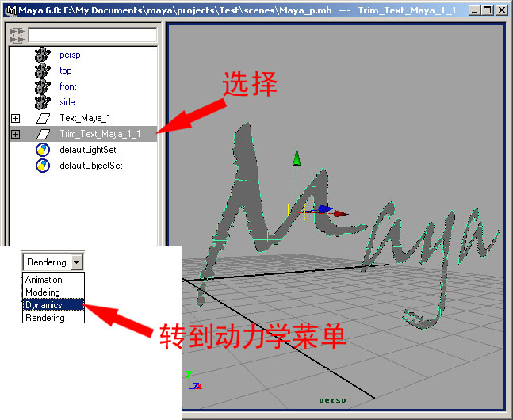Click the Text_Maya_1 surface icon
This screenshot has width=513, height=420.
(43, 118)
